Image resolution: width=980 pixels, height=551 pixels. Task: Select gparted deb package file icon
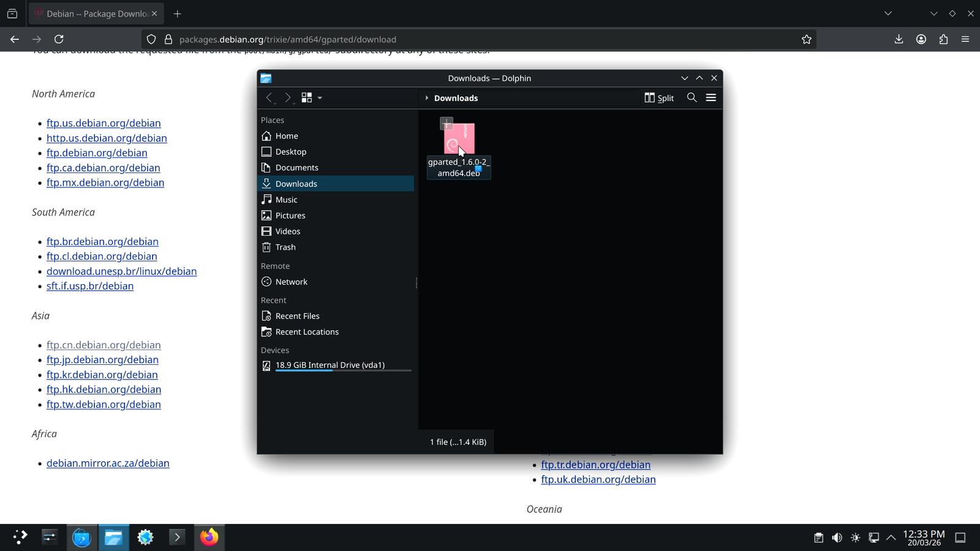point(459,138)
